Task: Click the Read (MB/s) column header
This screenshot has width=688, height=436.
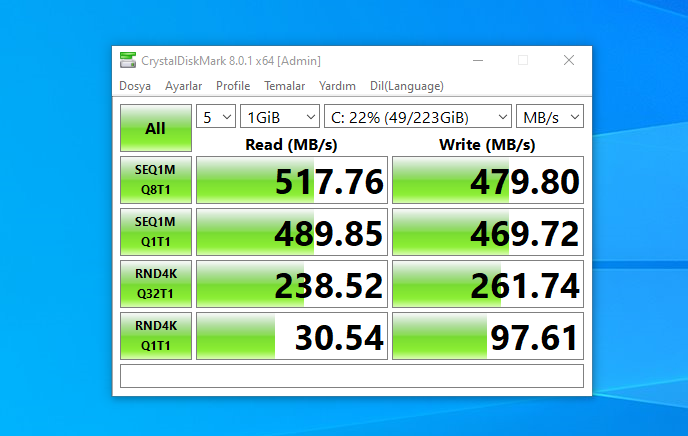Action: tap(291, 144)
